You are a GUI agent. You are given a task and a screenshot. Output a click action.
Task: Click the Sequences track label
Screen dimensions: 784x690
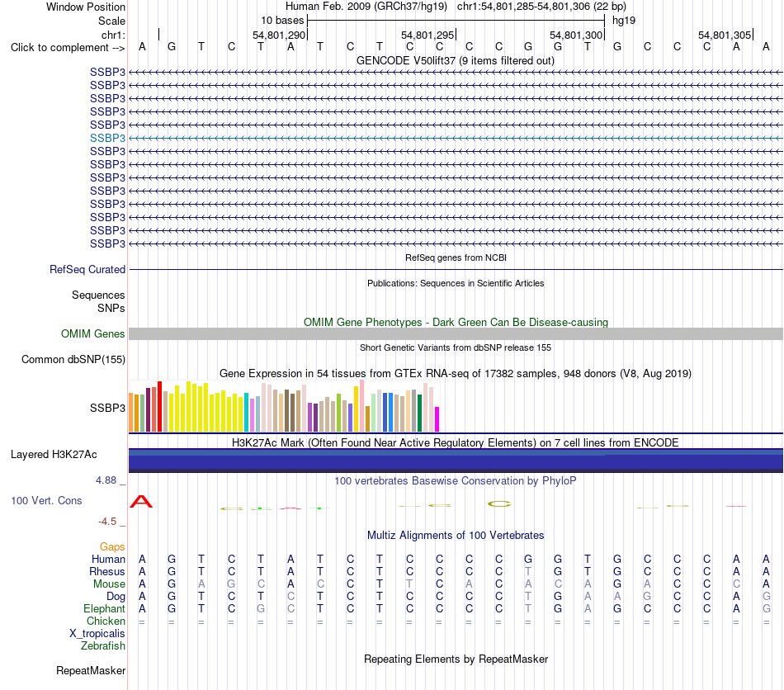(x=98, y=295)
